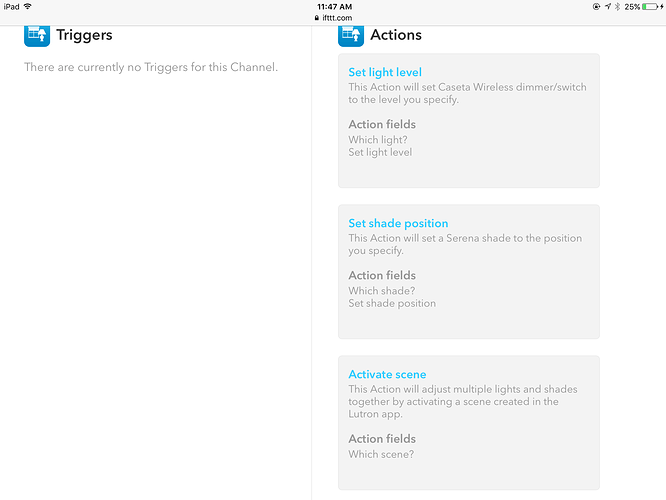
Task: Click the Which scene? action field
Action: pos(381,454)
